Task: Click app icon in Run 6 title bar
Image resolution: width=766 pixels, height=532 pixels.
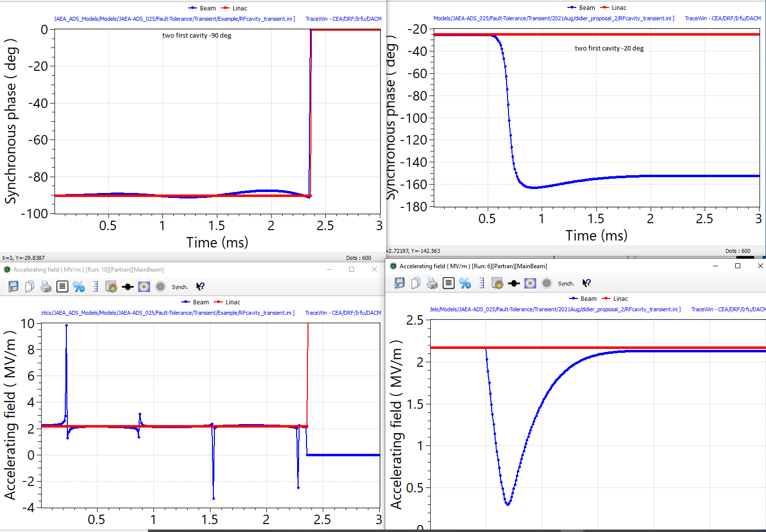Action: 393,266
